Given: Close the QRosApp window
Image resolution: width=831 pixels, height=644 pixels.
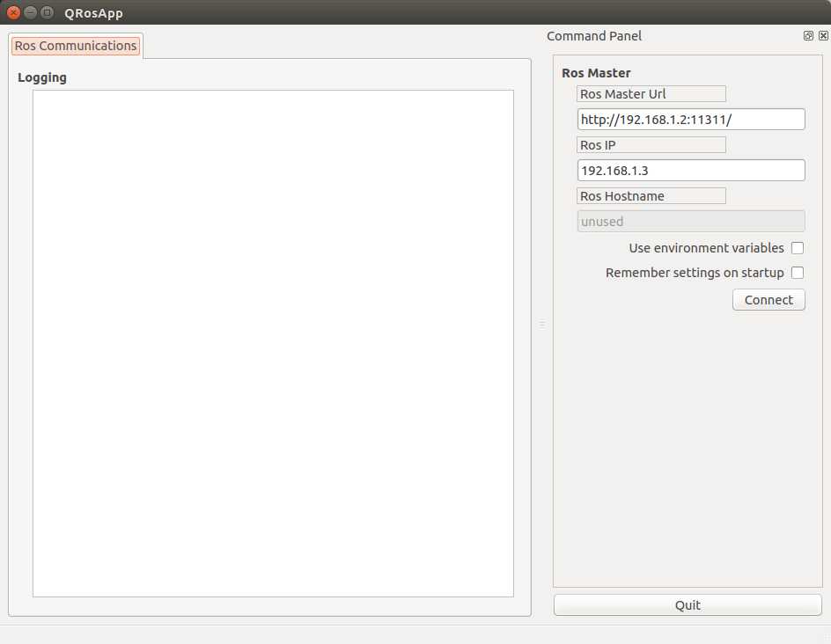Looking at the screenshot, I should pyautogui.click(x=14, y=12).
